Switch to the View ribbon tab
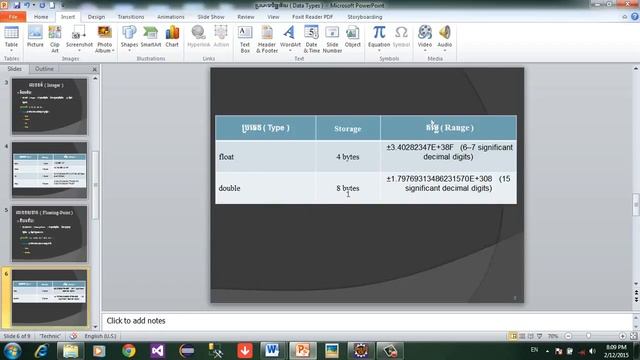This screenshot has height=360, width=640. 273,17
